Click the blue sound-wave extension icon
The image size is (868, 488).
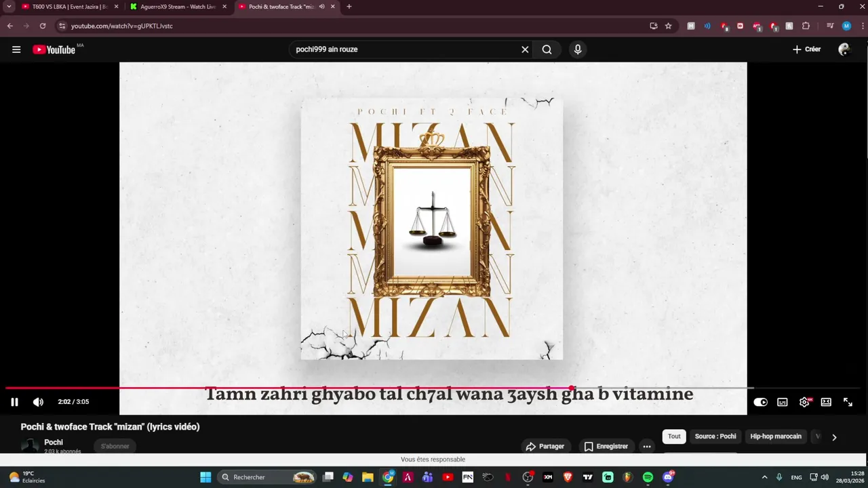(707, 26)
